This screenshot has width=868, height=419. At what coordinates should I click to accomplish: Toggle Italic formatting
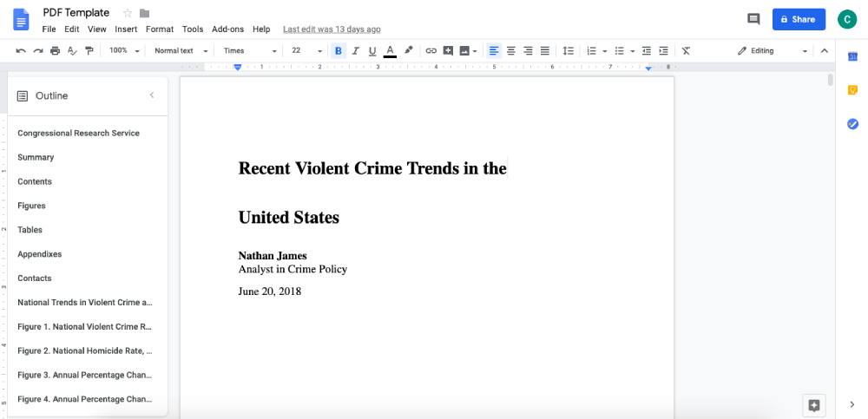(x=355, y=51)
